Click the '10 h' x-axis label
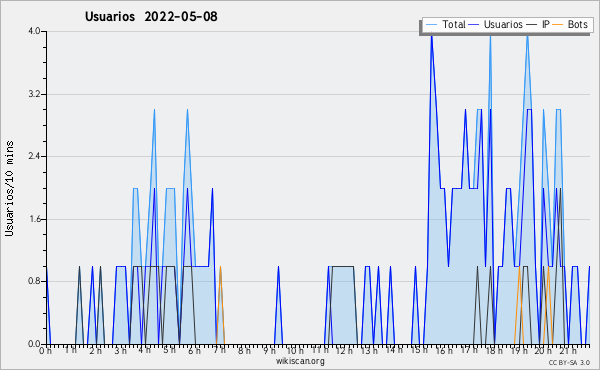600x370 pixels. 295,351
